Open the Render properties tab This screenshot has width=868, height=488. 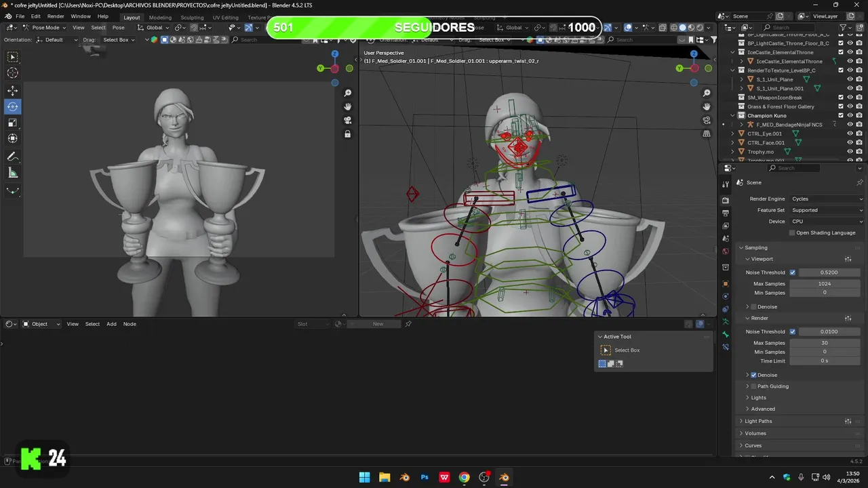coord(726,201)
